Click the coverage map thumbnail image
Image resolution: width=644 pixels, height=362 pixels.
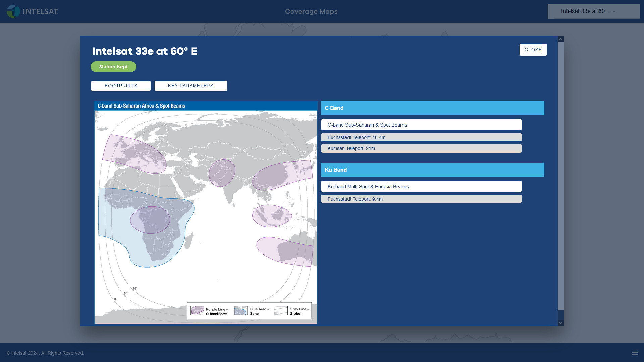click(206, 213)
